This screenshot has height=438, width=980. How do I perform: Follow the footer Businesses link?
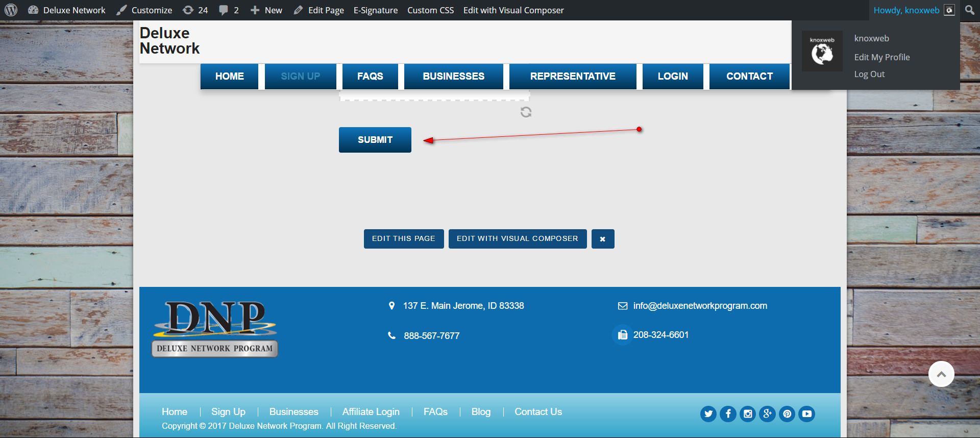point(294,412)
